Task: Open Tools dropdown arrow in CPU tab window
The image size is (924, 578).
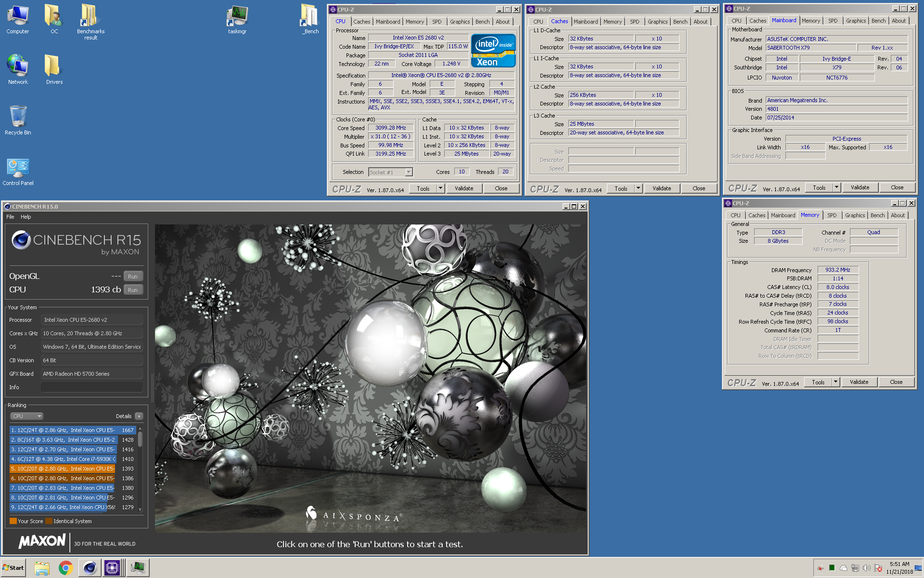Action: click(x=440, y=188)
